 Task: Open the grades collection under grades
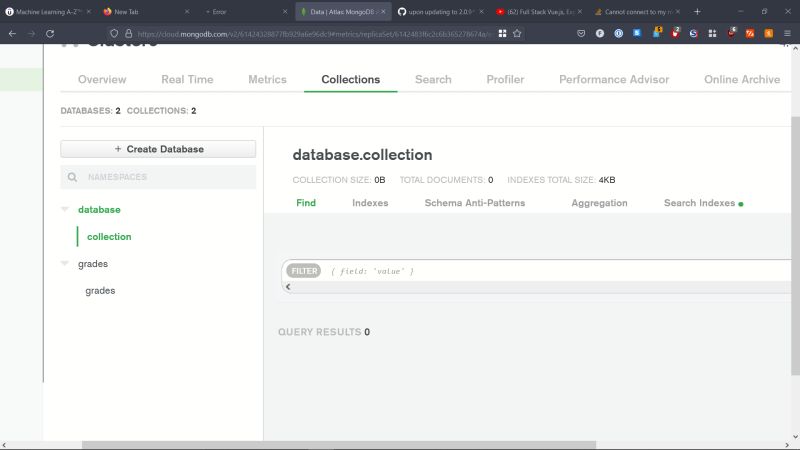100,291
